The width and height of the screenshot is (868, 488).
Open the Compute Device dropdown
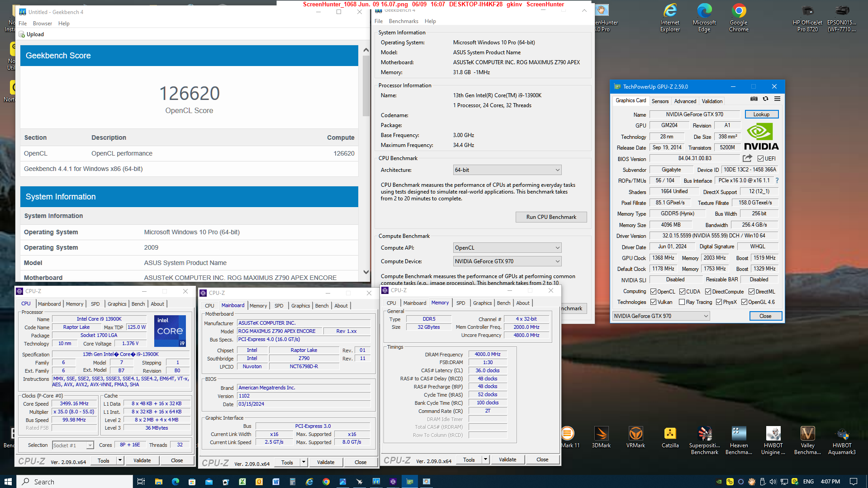507,261
